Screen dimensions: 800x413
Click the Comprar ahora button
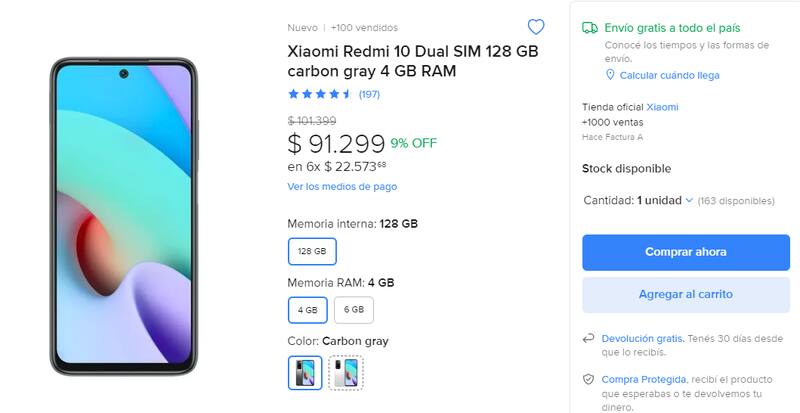coord(685,252)
